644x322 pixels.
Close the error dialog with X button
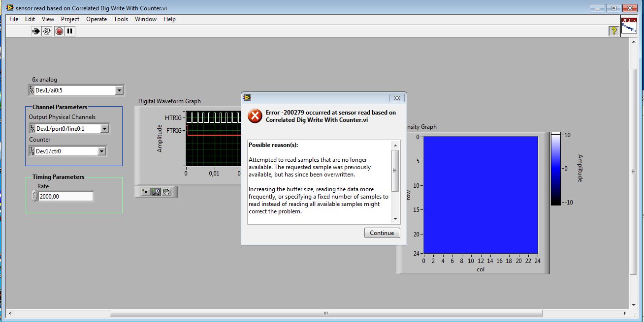point(397,98)
